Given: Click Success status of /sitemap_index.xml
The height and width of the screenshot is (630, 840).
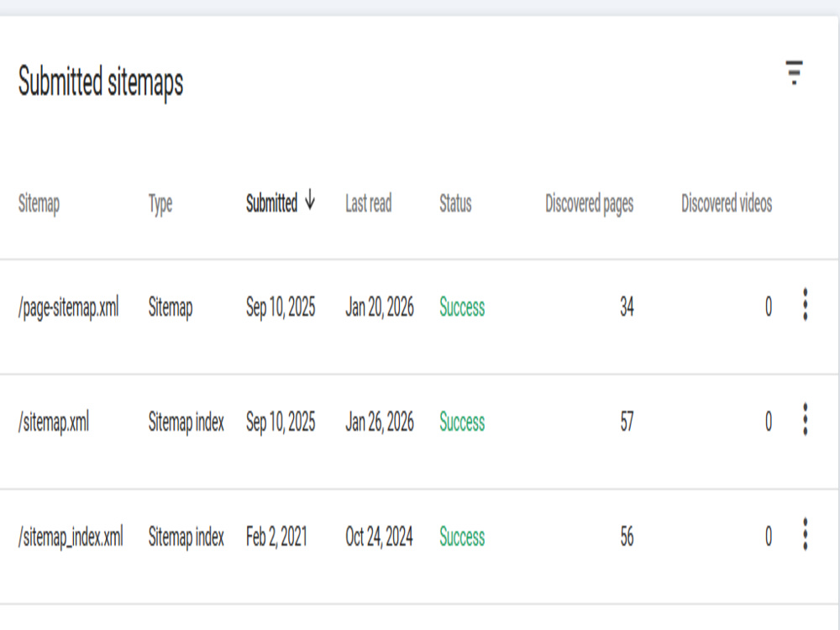Looking at the screenshot, I should pos(462,537).
